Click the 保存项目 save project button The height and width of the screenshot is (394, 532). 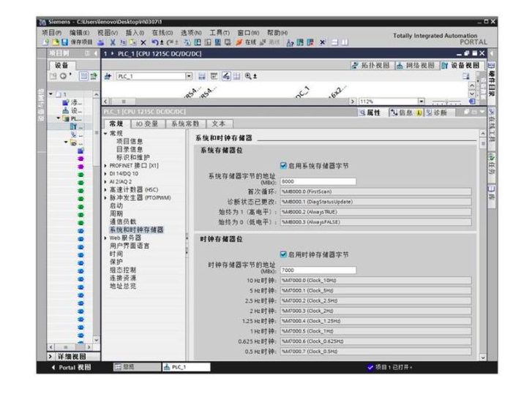pyautogui.click(x=77, y=42)
